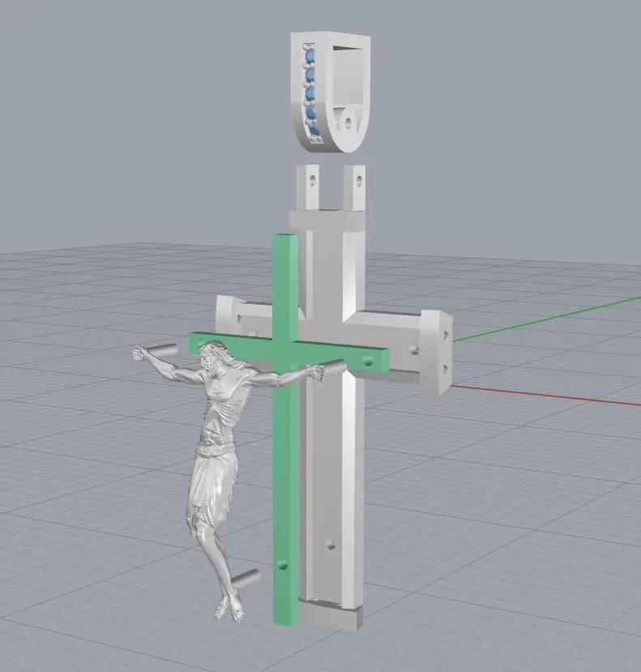Click the round hole inside the bail
Viewport: 641px width, 672px height.
pyautogui.click(x=348, y=124)
